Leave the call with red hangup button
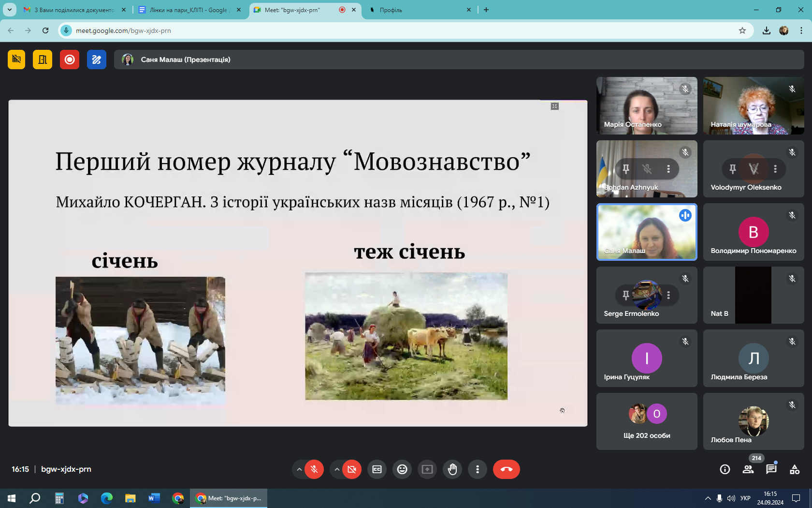 506,469
